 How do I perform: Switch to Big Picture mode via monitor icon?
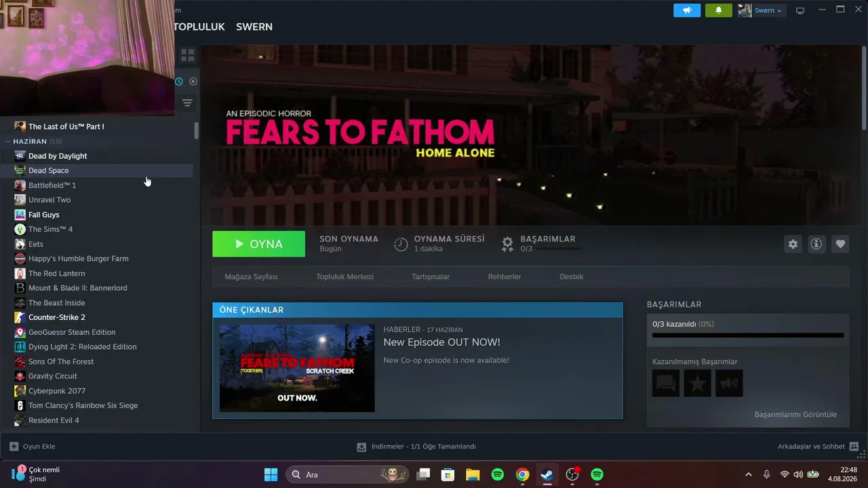800,10
